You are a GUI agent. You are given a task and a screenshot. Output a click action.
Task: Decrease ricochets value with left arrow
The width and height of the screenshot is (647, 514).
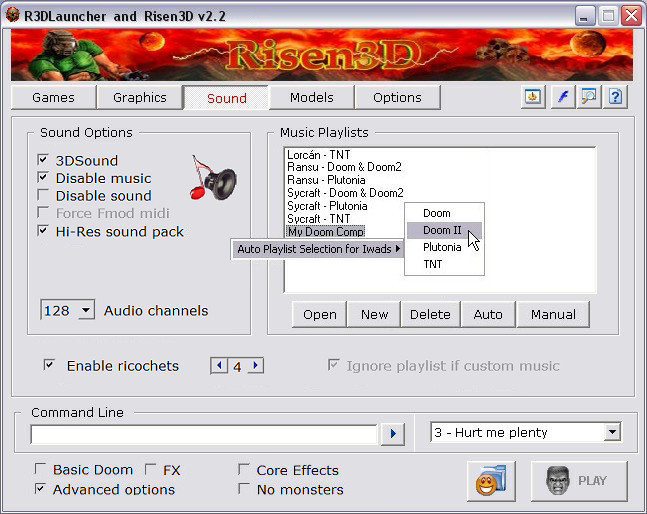point(219,365)
